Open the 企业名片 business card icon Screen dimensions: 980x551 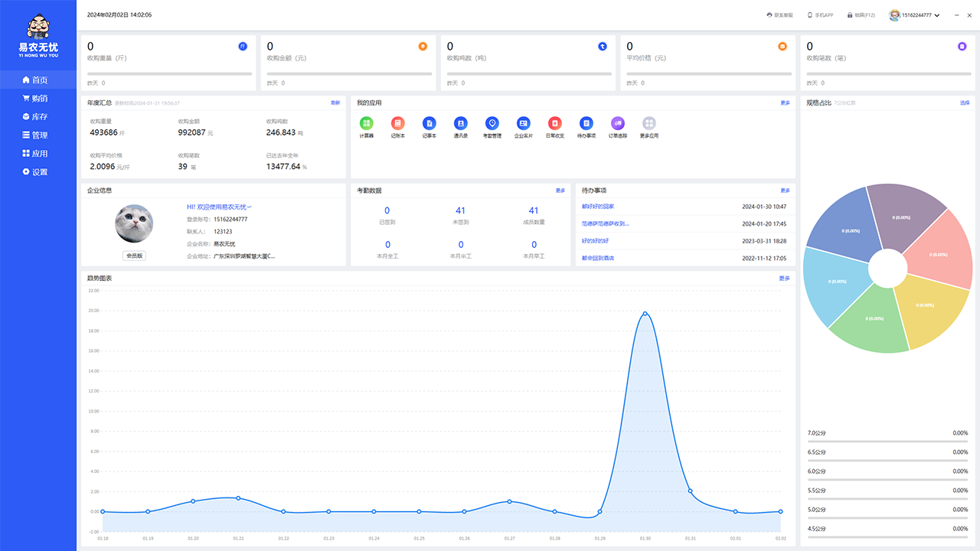tap(524, 123)
